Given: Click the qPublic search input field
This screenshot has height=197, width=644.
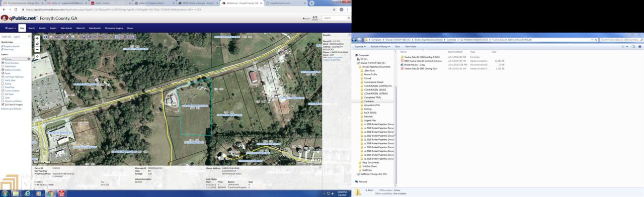Looking at the screenshot, I should [x=335, y=18].
